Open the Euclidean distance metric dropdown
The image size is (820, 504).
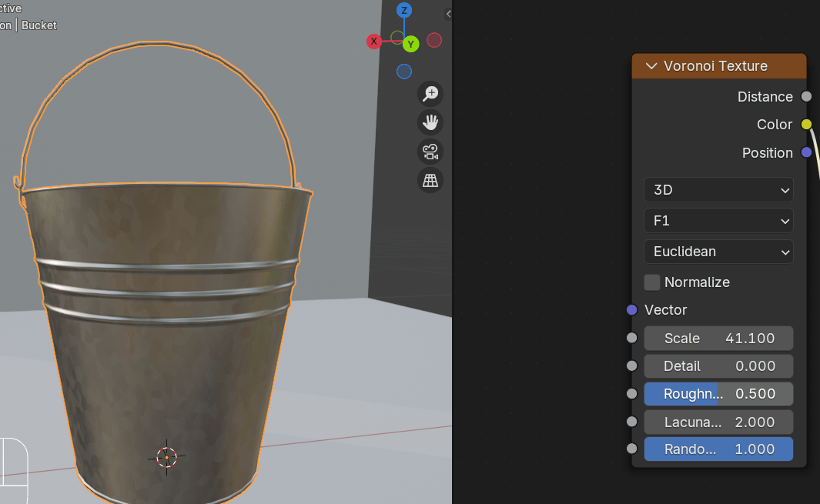(718, 252)
